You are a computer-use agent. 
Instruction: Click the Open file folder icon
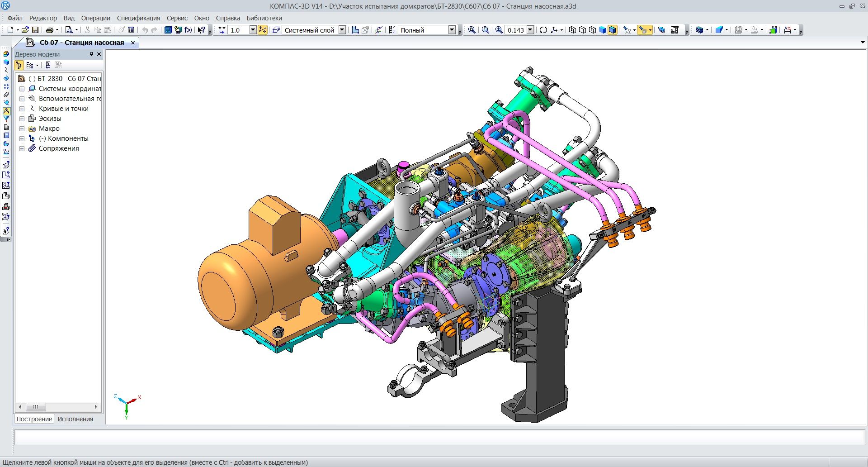coord(25,30)
